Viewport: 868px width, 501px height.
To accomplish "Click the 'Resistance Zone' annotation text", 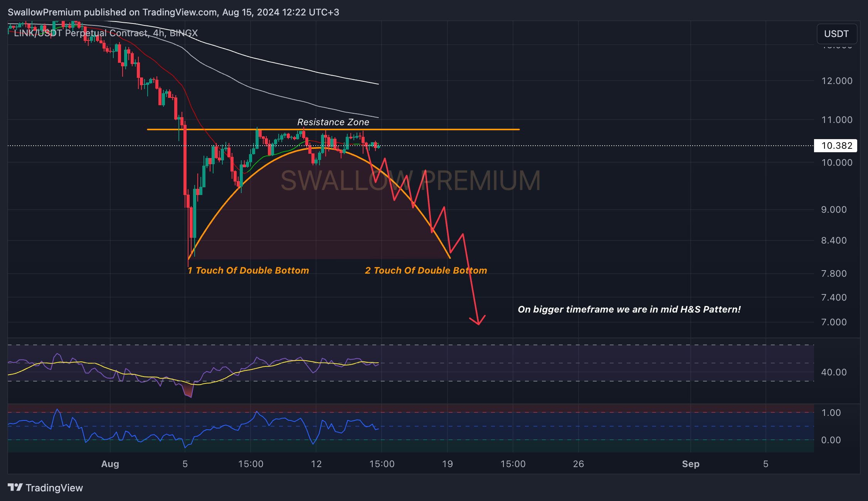I will tap(333, 122).
